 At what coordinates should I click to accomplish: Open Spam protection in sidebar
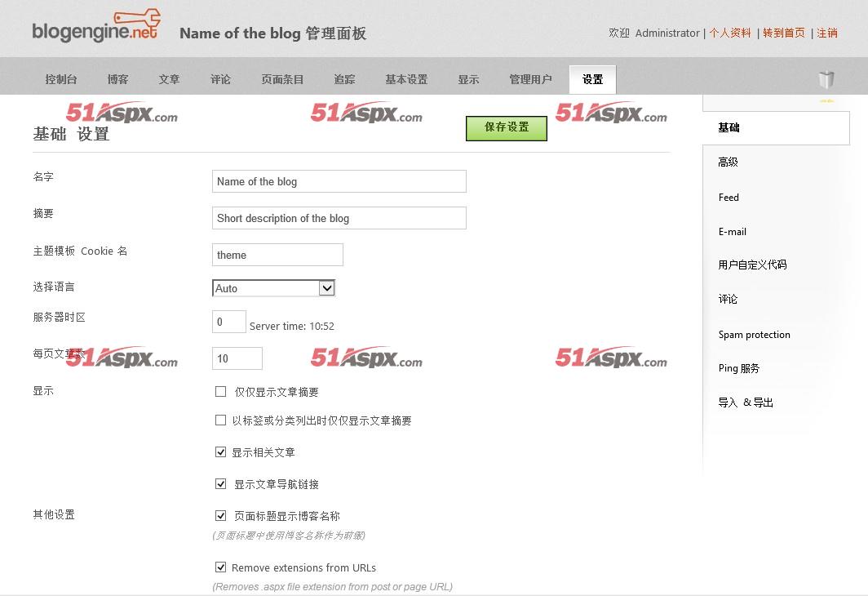point(754,335)
